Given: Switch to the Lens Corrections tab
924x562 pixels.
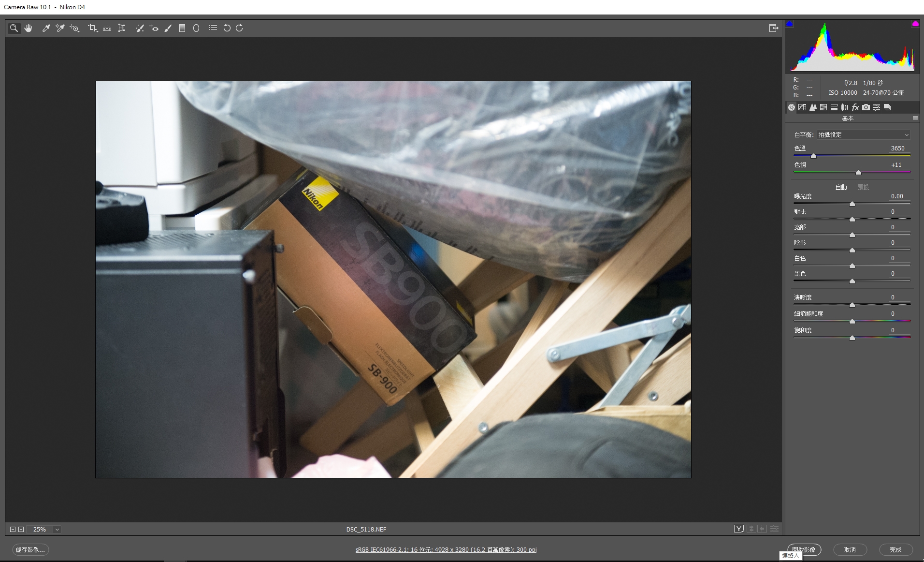Looking at the screenshot, I should 845,107.
